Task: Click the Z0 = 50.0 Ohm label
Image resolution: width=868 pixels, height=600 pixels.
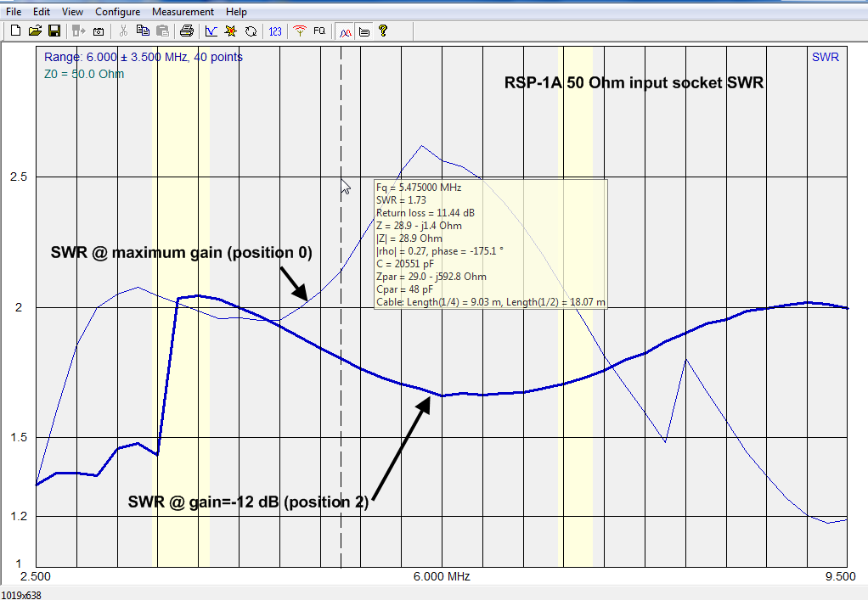Action: 84,74
